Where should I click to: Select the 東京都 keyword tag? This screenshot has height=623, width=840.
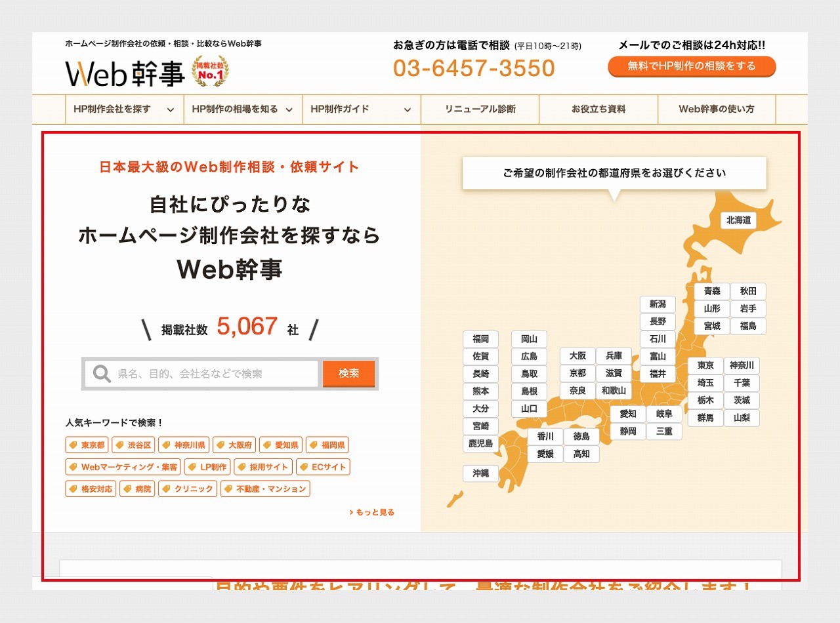pos(87,445)
